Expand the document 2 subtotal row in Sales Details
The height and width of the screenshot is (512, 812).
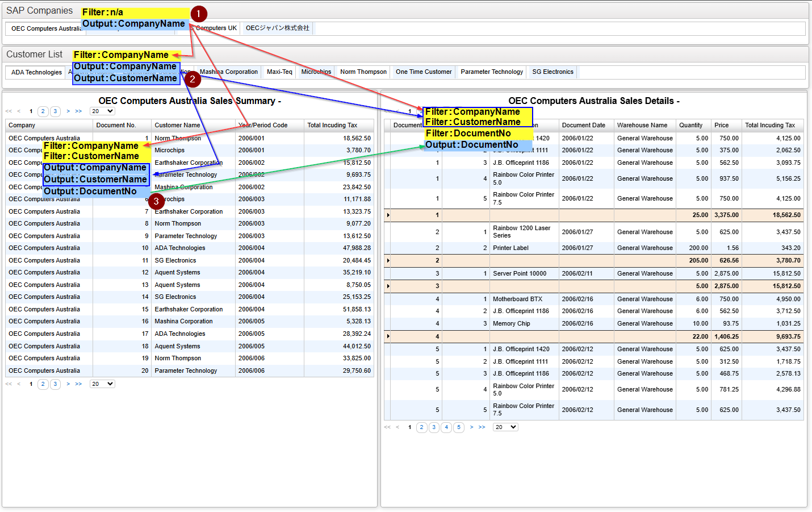pos(388,261)
